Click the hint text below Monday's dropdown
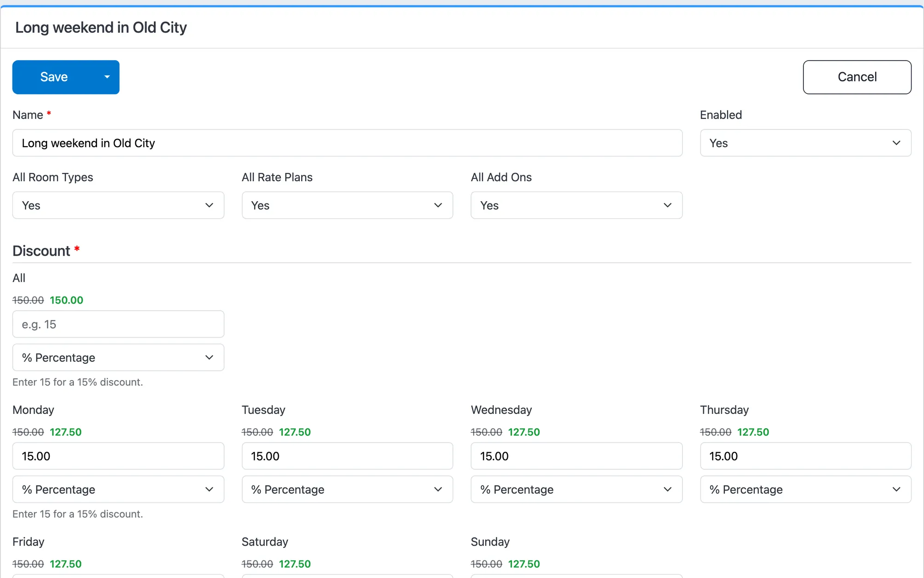 [x=78, y=514]
